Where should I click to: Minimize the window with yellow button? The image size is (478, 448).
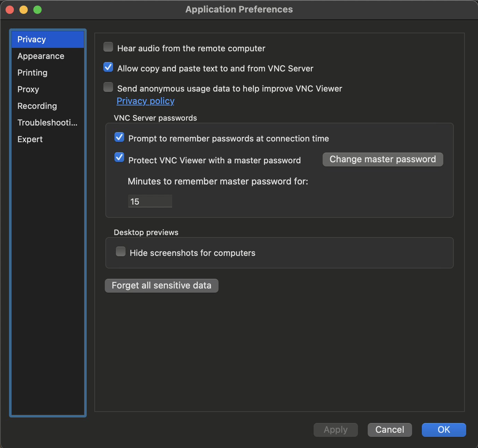point(24,10)
